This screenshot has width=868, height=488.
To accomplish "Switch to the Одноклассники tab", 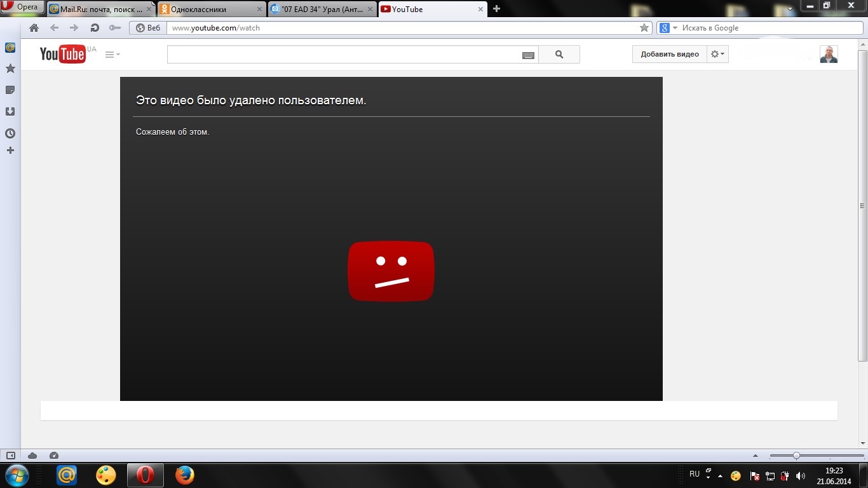I will (x=212, y=10).
